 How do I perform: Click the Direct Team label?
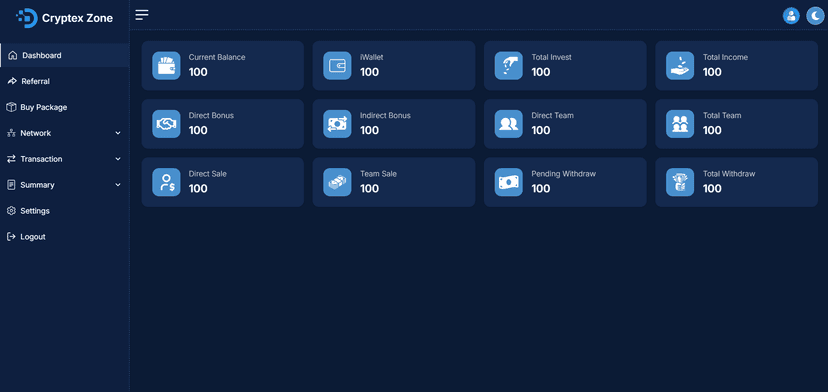tap(552, 115)
